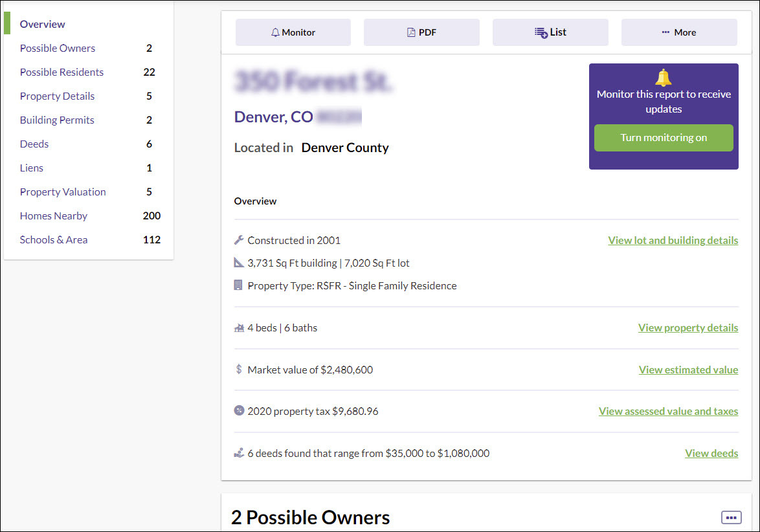Click the 'Denver, CO' city text
The image size is (760, 532).
point(273,116)
